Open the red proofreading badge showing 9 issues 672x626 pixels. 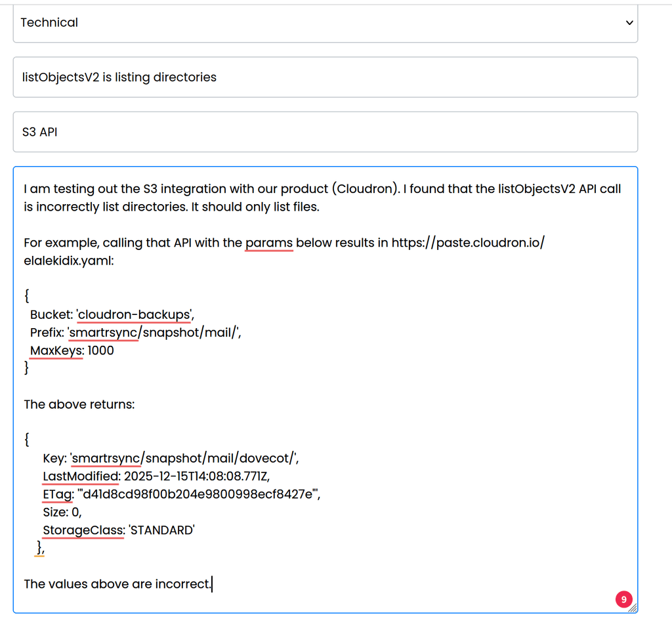coord(623,599)
